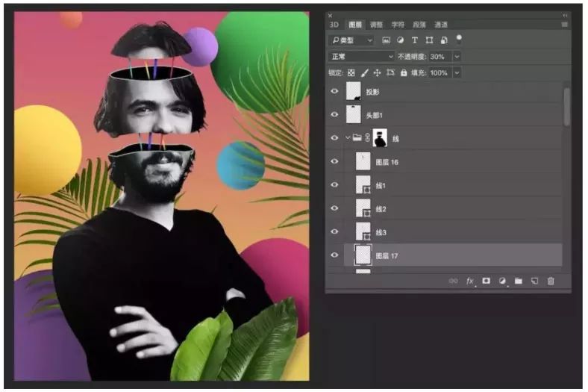Switch to the 3D tab
Viewport: 588px width, 392px height.
pyautogui.click(x=334, y=25)
